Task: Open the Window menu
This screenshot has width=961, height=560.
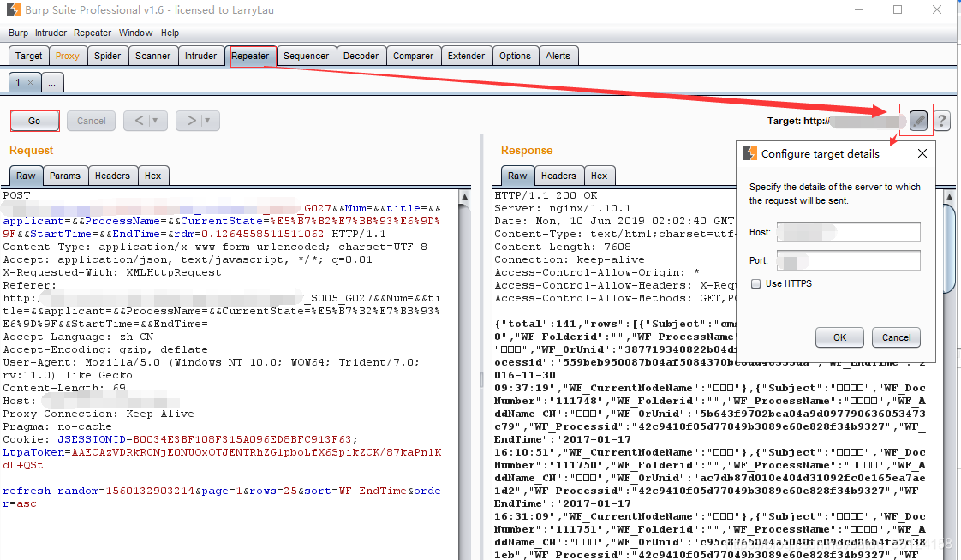Action: (135, 33)
